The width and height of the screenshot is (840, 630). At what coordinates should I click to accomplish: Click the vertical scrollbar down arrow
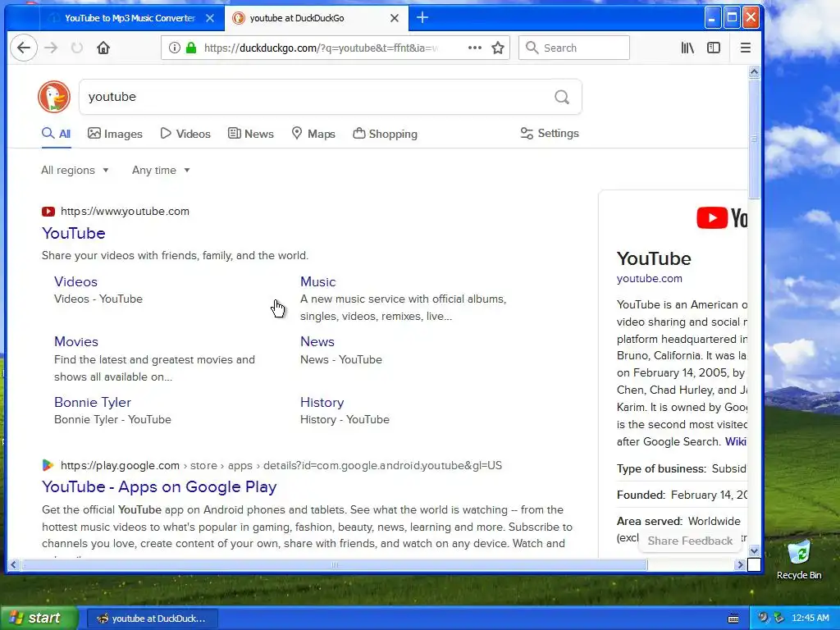point(755,550)
